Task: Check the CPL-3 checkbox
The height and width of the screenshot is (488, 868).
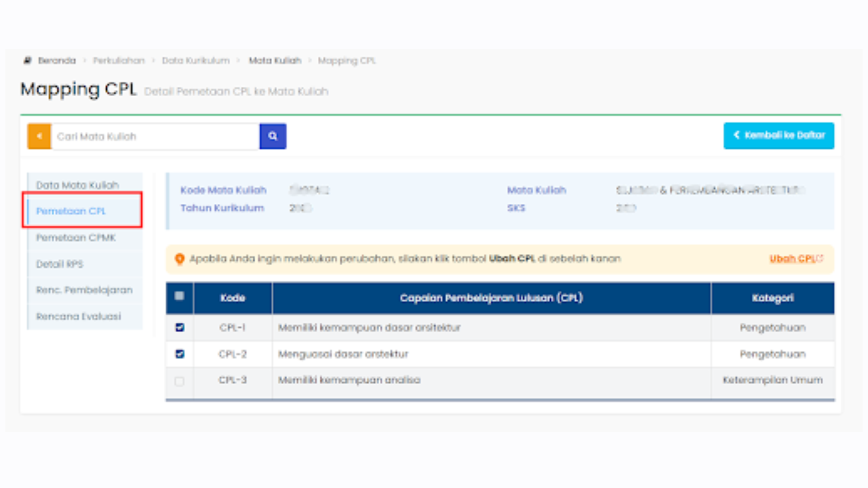Action: (179, 381)
